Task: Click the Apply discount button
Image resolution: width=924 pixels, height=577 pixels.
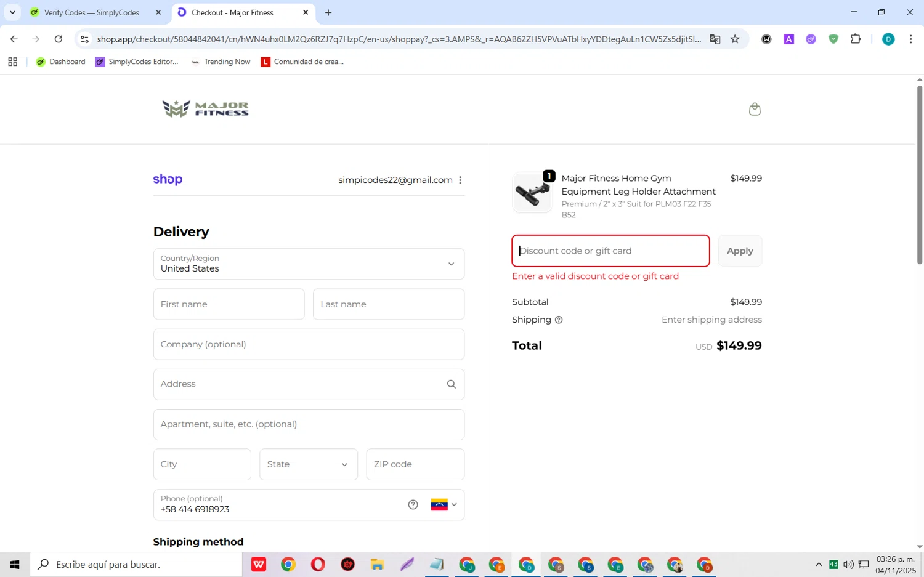Action: [x=740, y=251]
